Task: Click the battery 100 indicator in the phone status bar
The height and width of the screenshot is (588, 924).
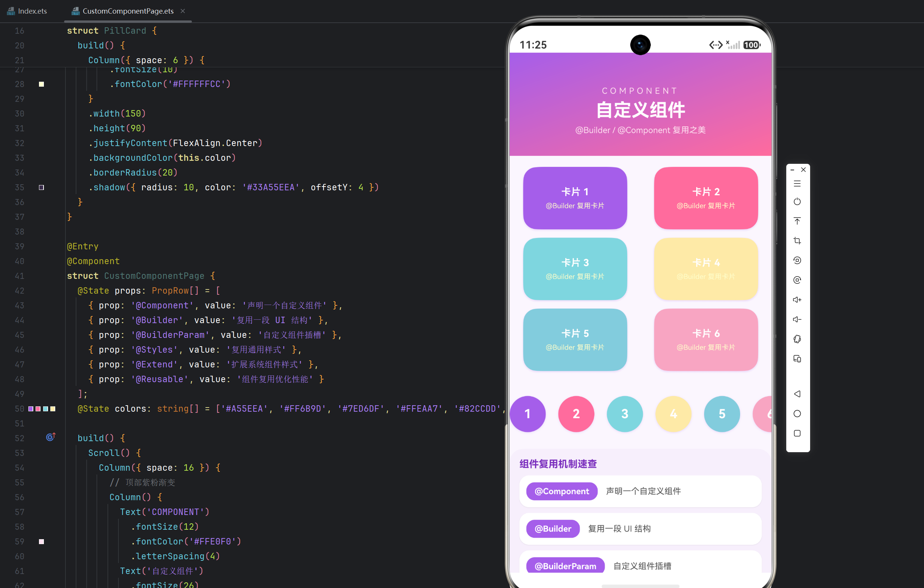Action: coord(751,45)
